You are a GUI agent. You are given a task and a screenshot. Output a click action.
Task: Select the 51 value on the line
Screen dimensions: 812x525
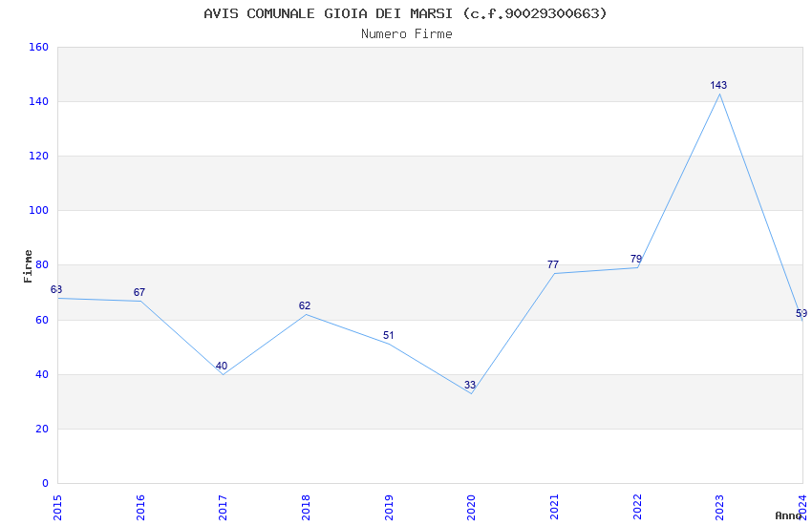click(388, 336)
